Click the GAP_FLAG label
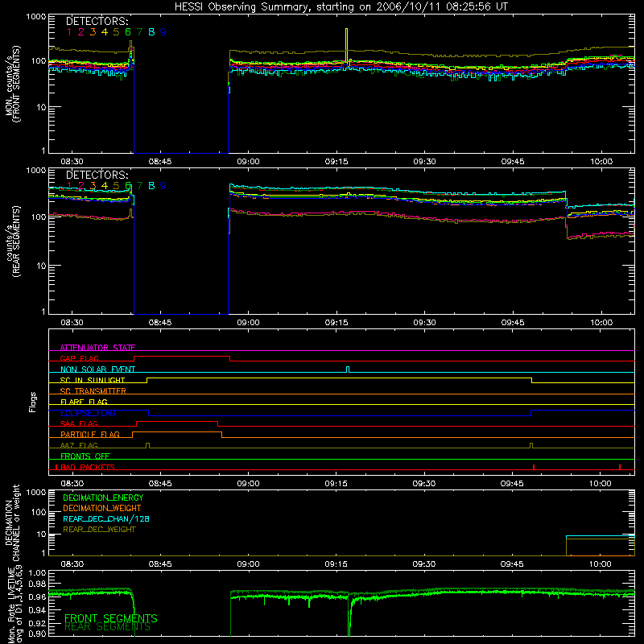This screenshot has width=644, height=644. pyautogui.click(x=79, y=358)
